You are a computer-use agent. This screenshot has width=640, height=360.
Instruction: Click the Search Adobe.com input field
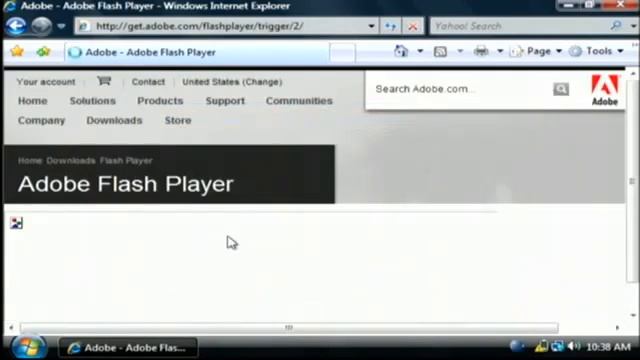[461, 89]
